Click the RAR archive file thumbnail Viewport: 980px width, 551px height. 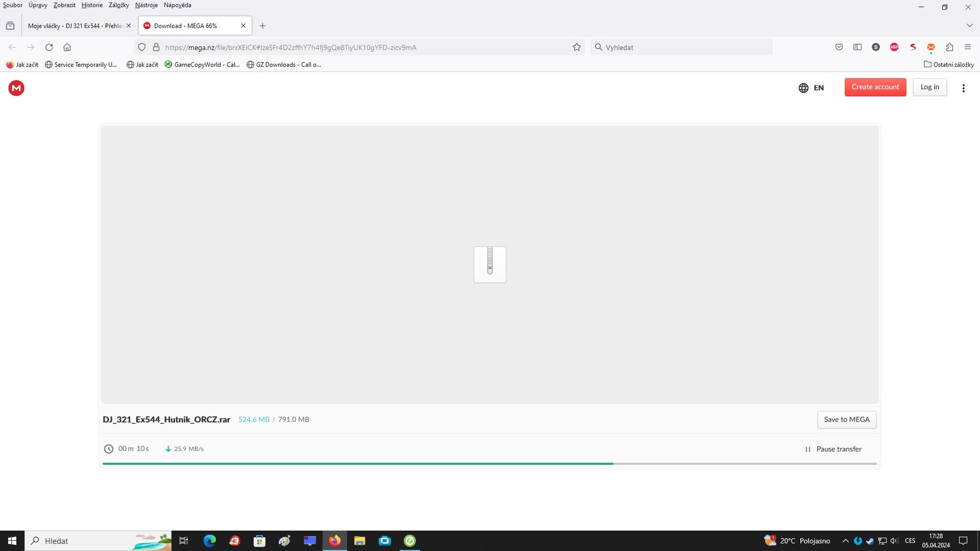tap(489, 264)
